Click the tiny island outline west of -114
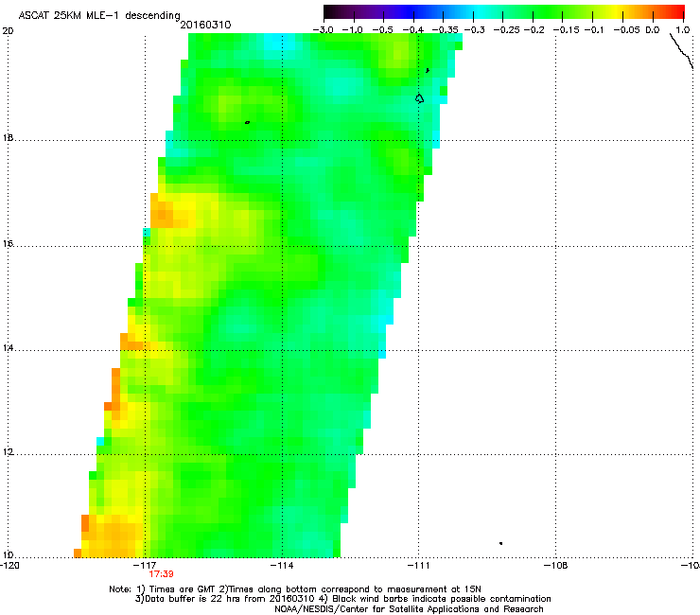 pyautogui.click(x=247, y=122)
